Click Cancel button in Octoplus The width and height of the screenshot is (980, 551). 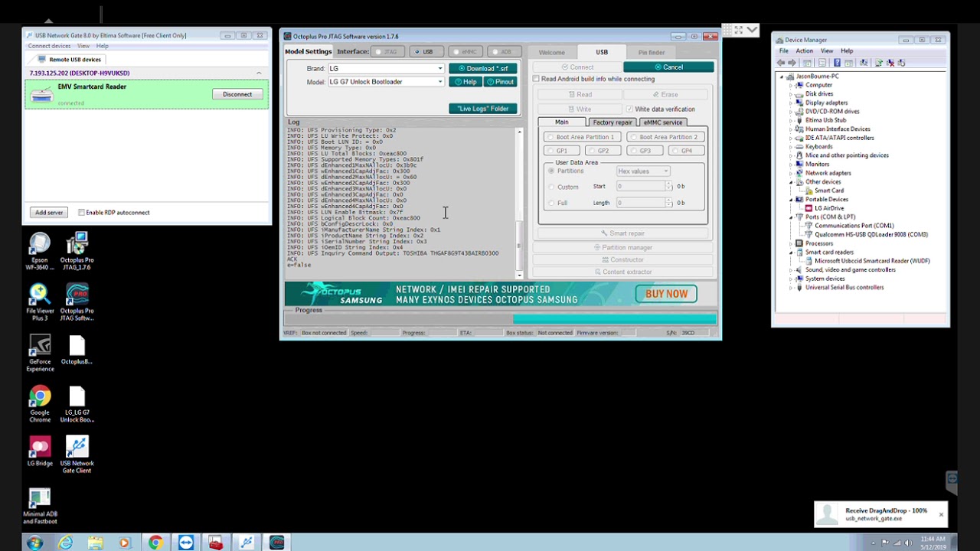[x=668, y=67]
